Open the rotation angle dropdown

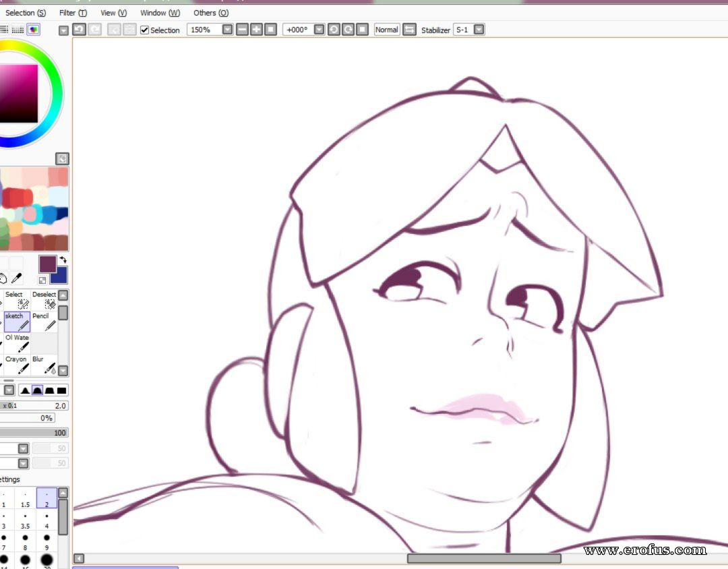(319, 30)
